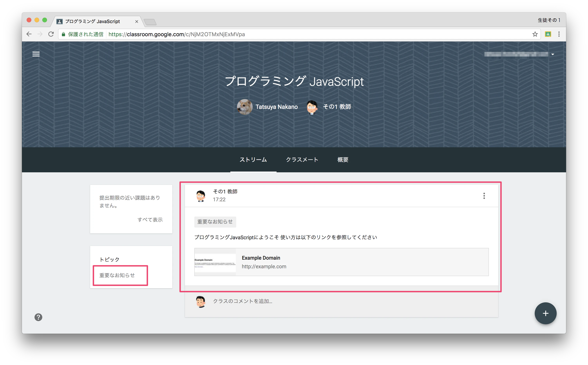The image size is (588, 365).
Task: Click the browser address bar URL
Action: [177, 34]
